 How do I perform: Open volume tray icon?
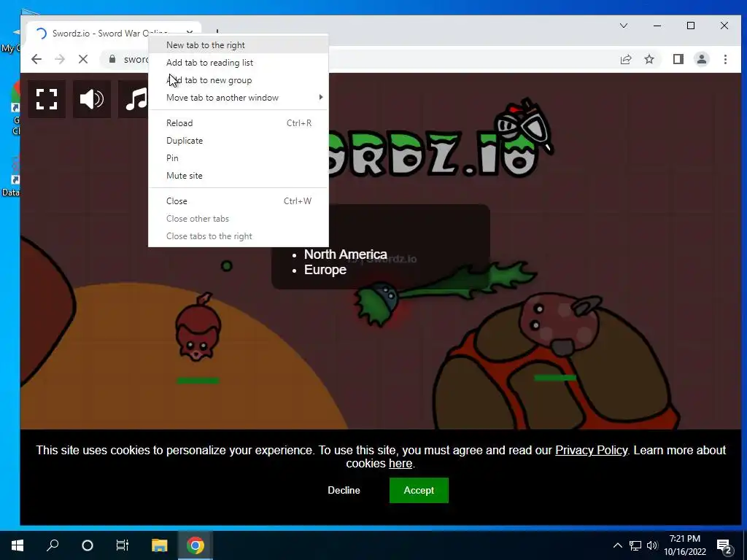click(652, 545)
